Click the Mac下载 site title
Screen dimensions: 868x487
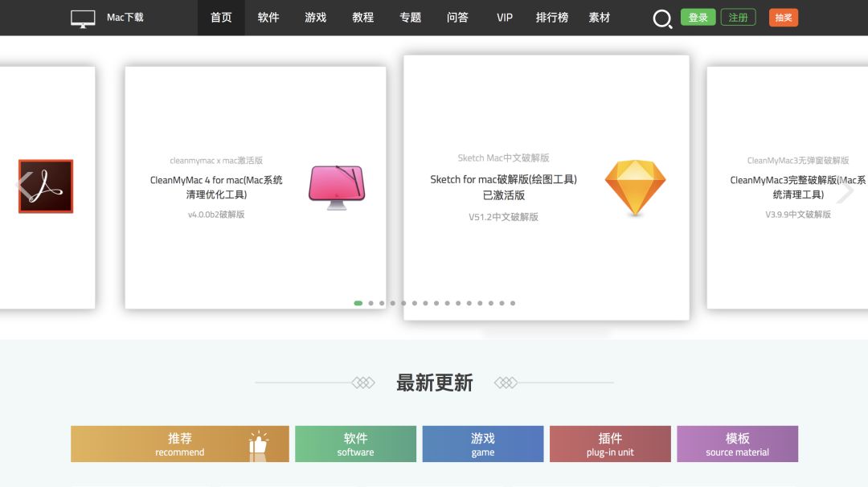click(x=125, y=18)
